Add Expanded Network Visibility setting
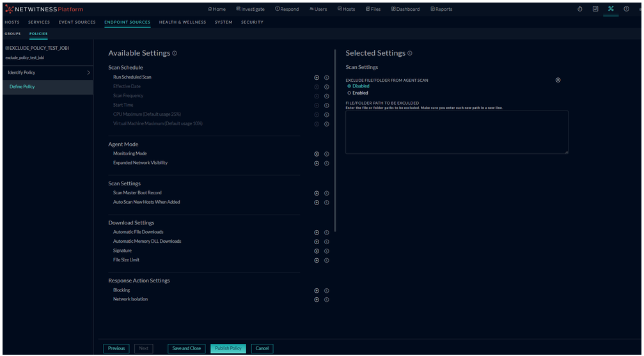Image resolution: width=644 pixels, height=356 pixels. coord(317,164)
